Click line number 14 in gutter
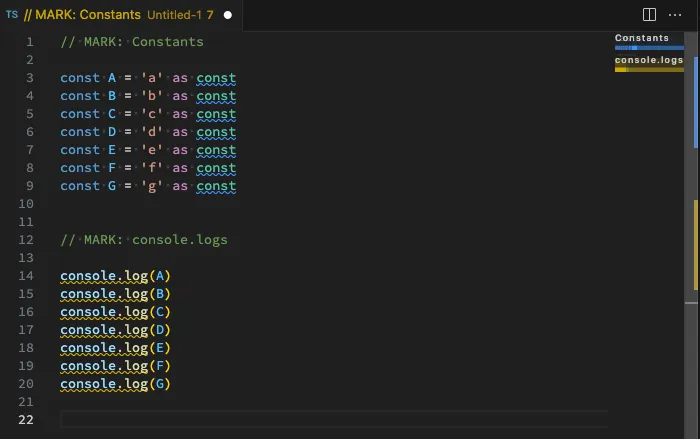 click(26, 276)
